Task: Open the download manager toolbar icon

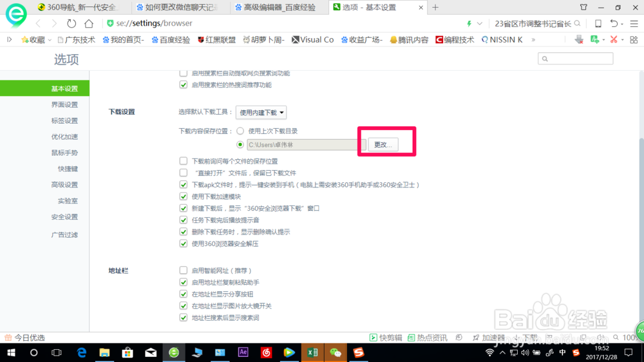Action: pos(579,39)
